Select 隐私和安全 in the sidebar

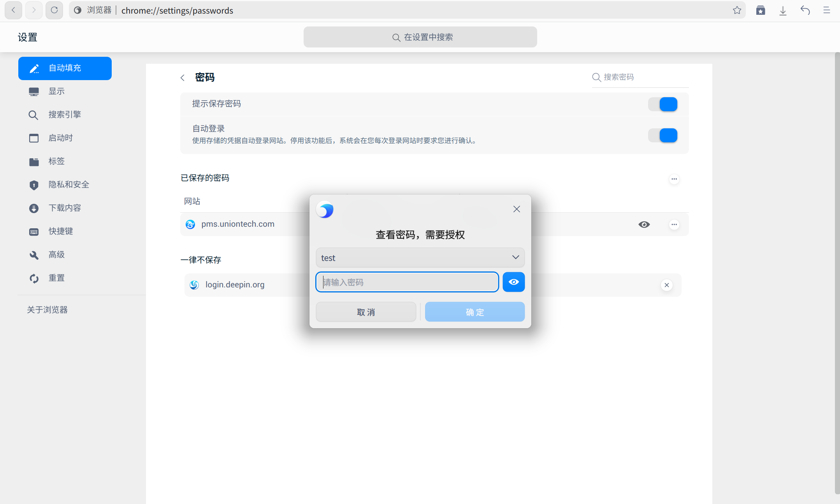69,185
